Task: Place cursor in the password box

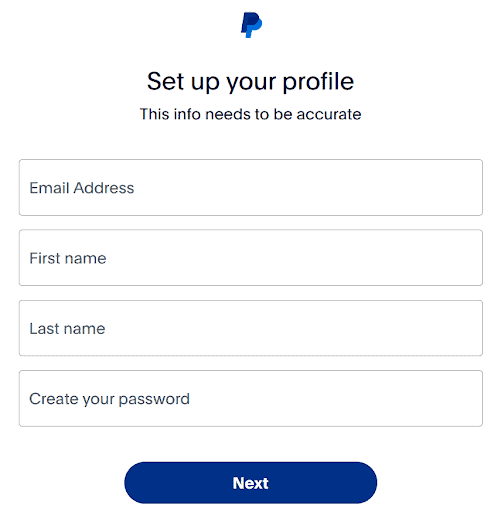Action: click(251, 398)
